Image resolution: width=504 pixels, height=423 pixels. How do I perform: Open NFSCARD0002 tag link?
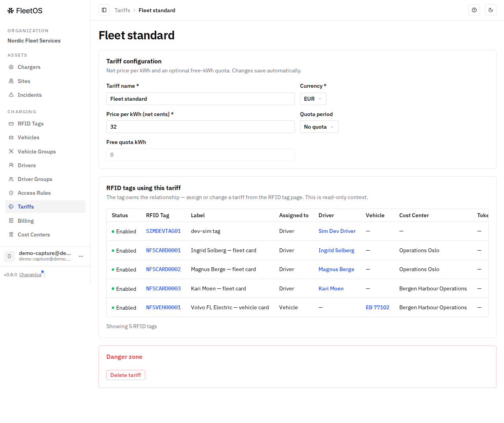click(163, 269)
